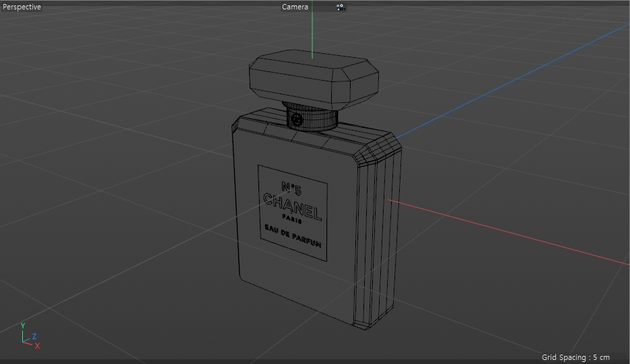Image resolution: width=630 pixels, height=364 pixels.
Task: Click the Camera label at viewport top
Action: (295, 7)
